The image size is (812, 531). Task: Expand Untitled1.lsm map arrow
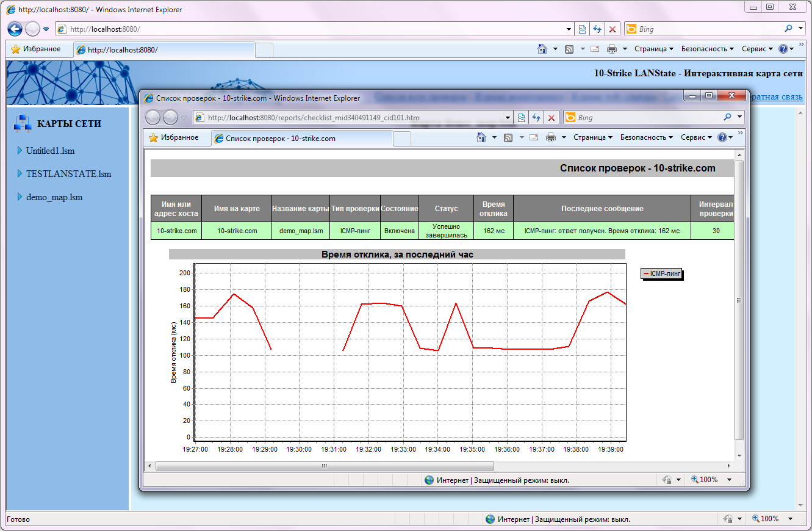[x=20, y=150]
